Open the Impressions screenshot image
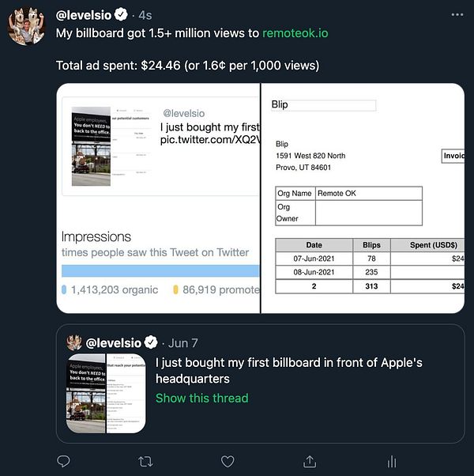 click(159, 198)
